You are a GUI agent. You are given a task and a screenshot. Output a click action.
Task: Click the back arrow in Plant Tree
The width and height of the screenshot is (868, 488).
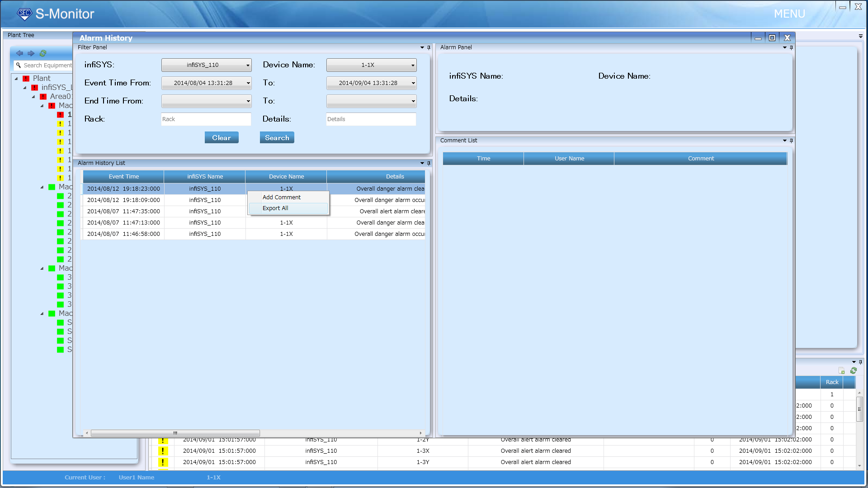coord(19,53)
